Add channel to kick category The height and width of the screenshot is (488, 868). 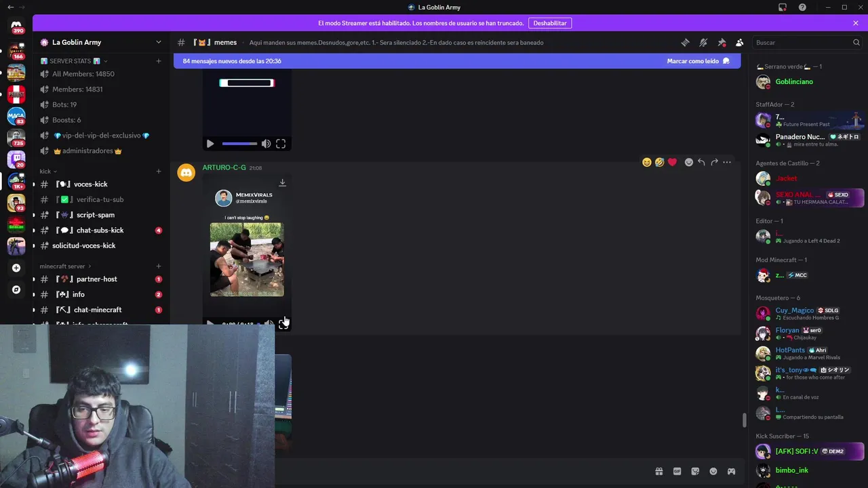[159, 171]
